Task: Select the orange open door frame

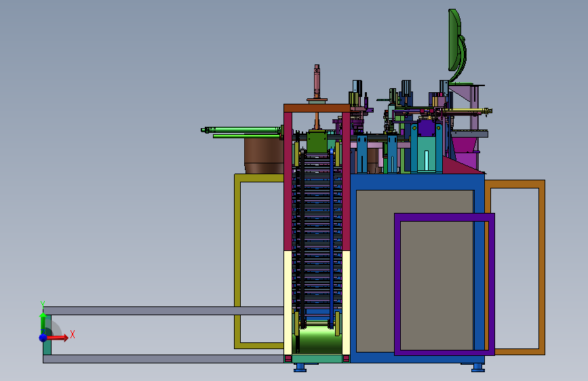Action: pyautogui.click(x=542, y=267)
